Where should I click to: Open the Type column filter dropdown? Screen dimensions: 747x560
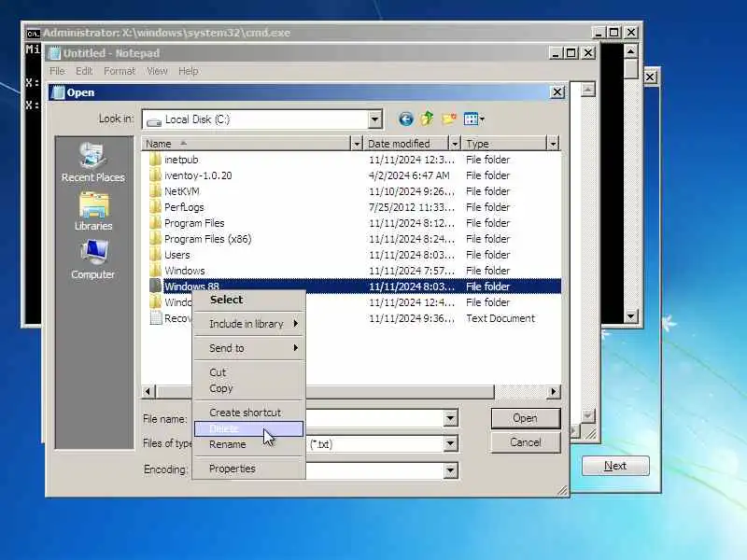553,144
